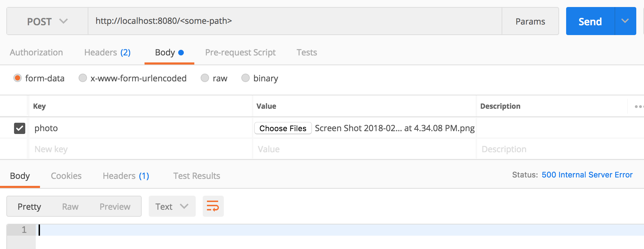Select the binary body type
This screenshot has height=249, width=644.
click(x=246, y=78)
